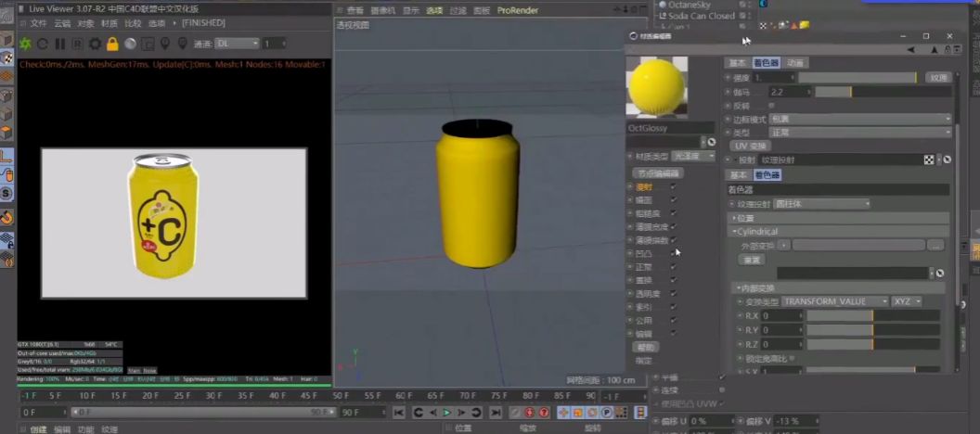Open the TRANSFORM_VALUE type dropdown
Screen dimensions: 980x434
(x=835, y=301)
